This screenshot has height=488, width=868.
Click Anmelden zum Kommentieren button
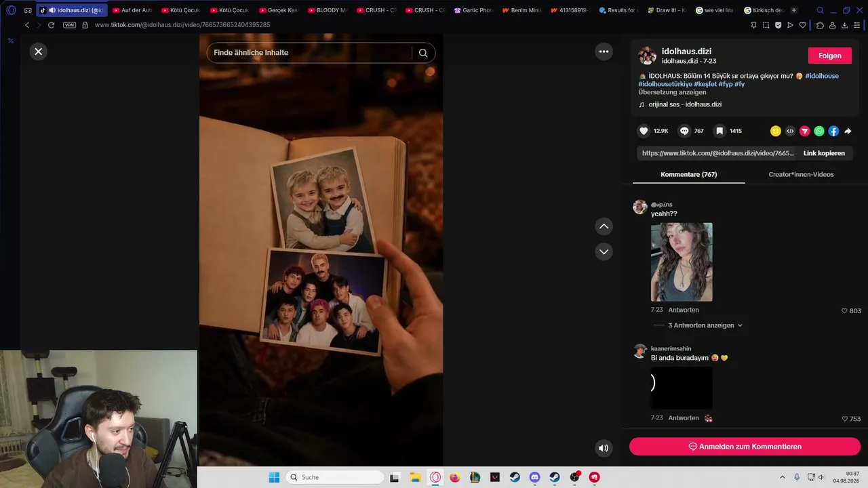point(745,447)
